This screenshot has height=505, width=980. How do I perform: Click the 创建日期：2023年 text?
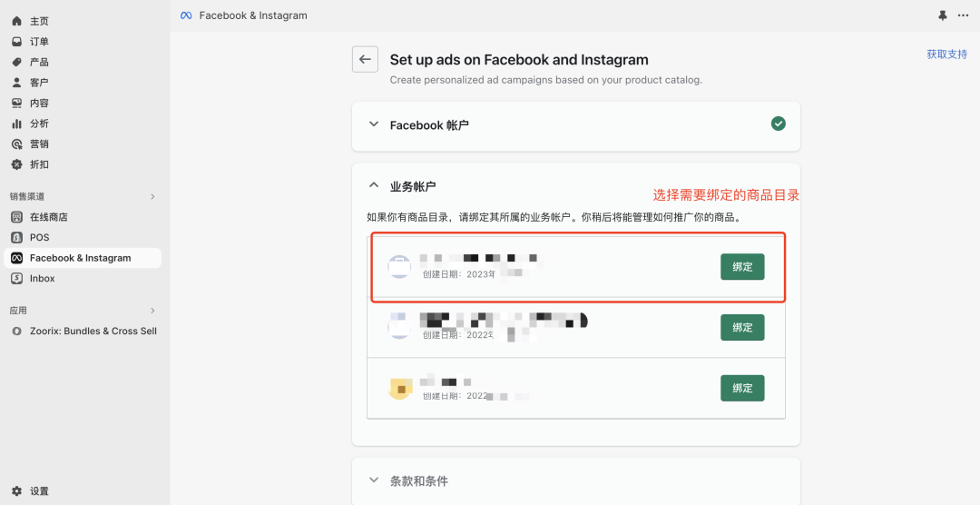[x=459, y=274]
